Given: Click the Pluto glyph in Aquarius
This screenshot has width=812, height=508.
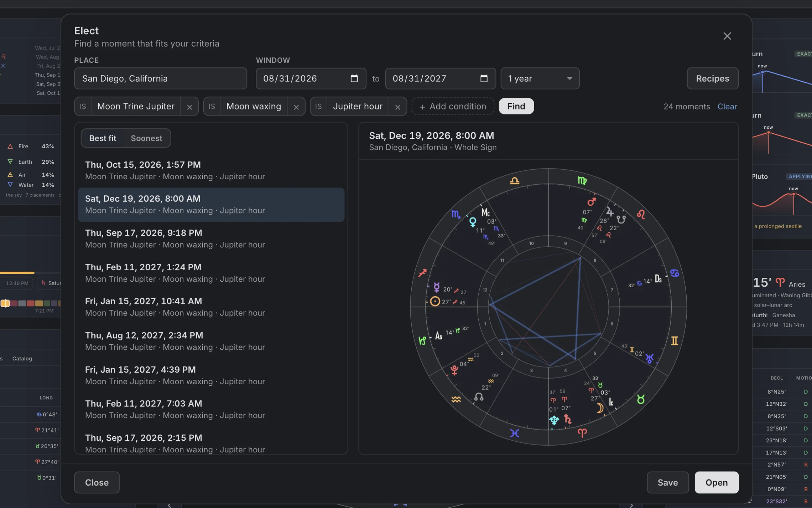Looking at the screenshot, I should [454, 370].
